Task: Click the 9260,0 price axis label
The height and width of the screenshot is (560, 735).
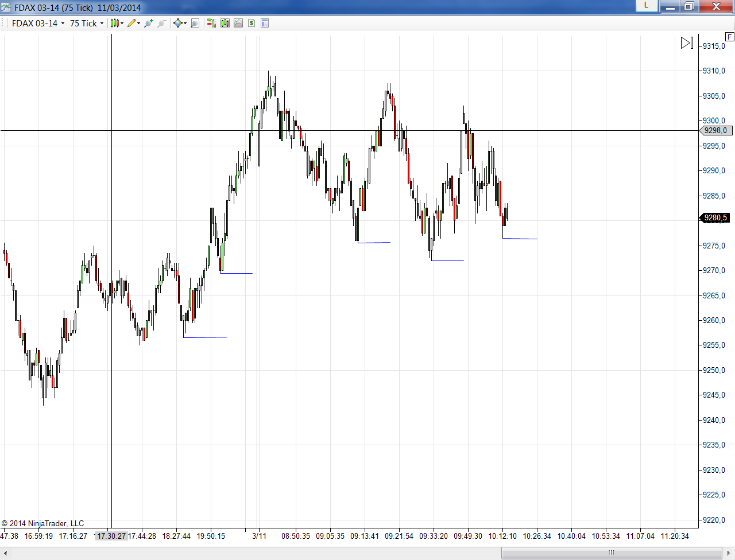Action: (x=714, y=320)
